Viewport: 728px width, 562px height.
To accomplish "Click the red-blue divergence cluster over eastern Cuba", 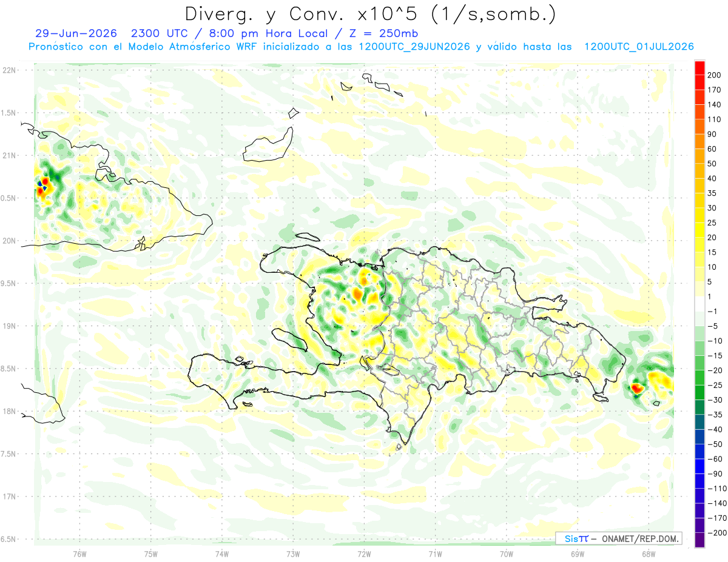I will click(42, 186).
